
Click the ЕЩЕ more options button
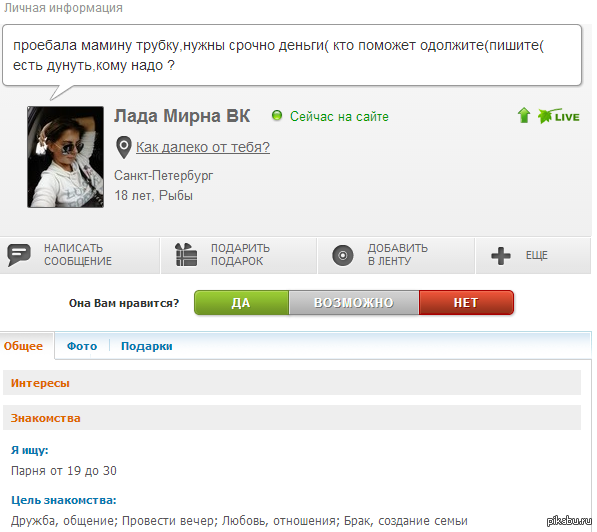coord(533,256)
